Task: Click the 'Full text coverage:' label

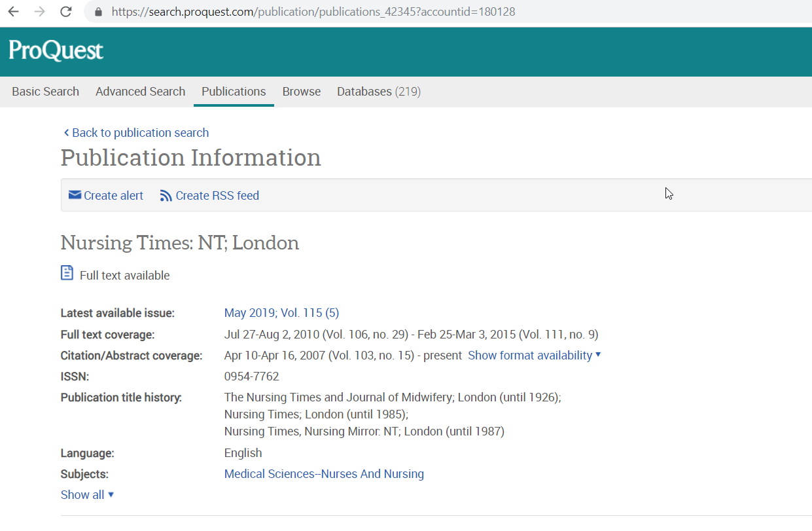Action: coord(108,335)
